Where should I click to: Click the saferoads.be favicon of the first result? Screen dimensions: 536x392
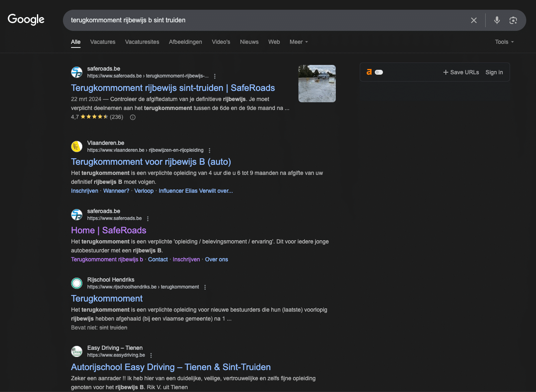[77, 72]
